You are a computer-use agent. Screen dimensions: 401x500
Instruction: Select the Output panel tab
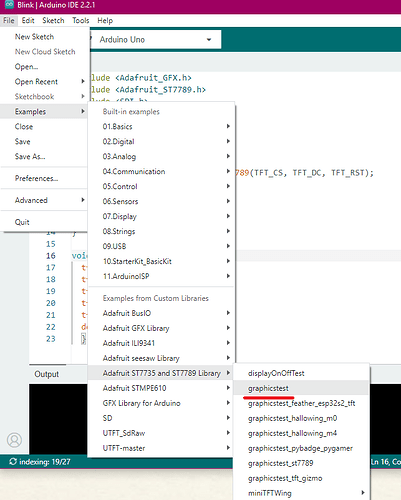pyautogui.click(x=47, y=374)
